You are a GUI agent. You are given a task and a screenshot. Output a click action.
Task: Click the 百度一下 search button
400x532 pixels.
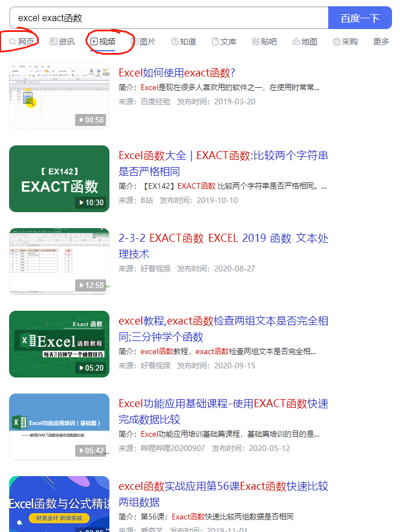pyautogui.click(x=360, y=18)
